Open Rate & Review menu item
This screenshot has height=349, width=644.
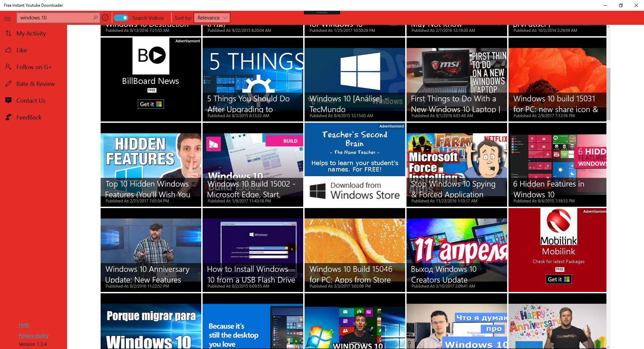click(x=34, y=84)
